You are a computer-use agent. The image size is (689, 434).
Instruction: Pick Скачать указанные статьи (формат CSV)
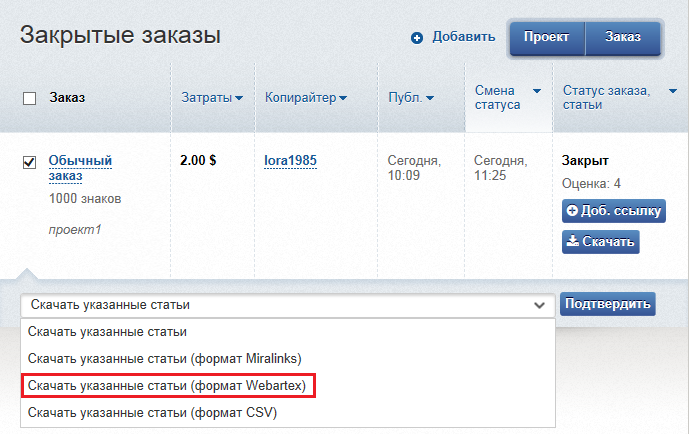[x=152, y=412]
